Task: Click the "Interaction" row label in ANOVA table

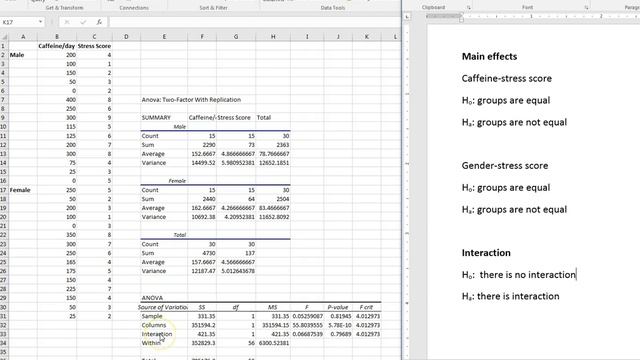Action: click(x=164, y=334)
